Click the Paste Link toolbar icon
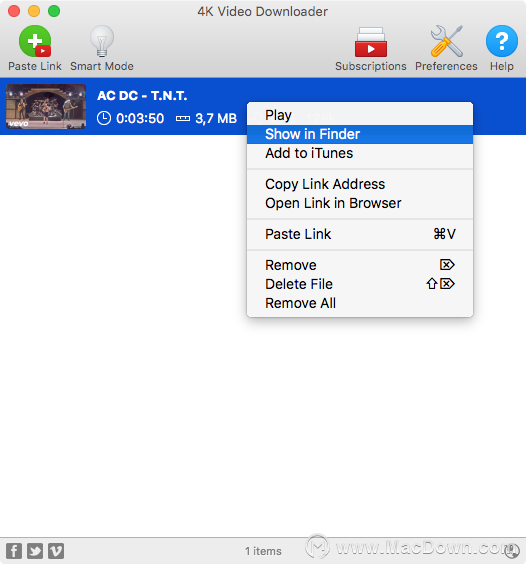 pyautogui.click(x=35, y=41)
